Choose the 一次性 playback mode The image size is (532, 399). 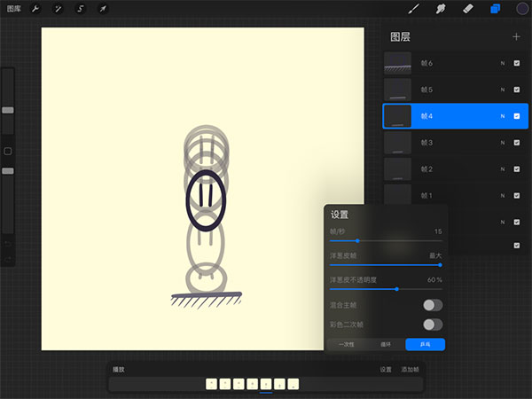point(347,344)
